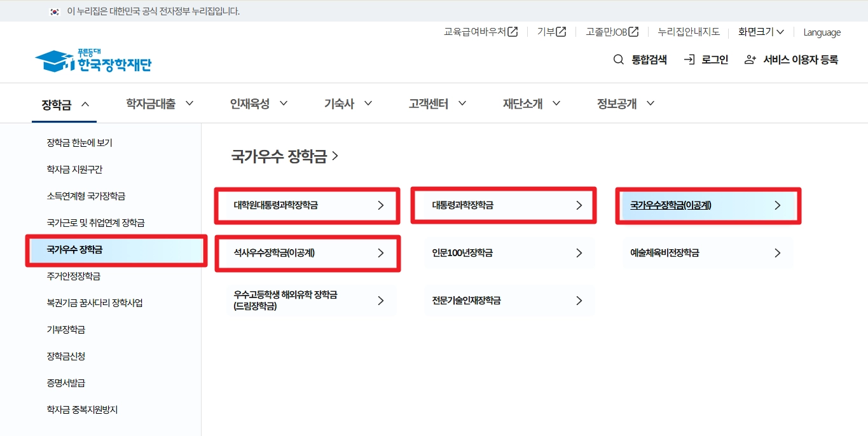868x436 pixels.
Task: Click 주거안정장학금 in the sidebar
Action: click(x=74, y=276)
